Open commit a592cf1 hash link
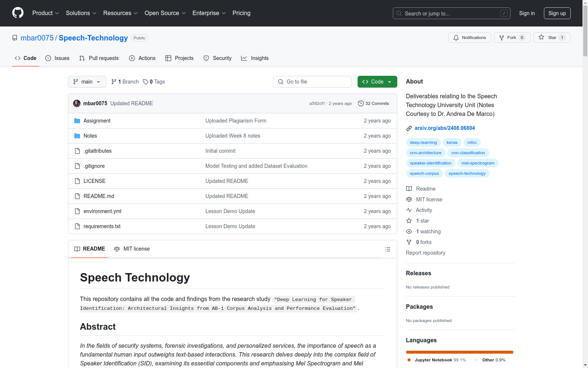Viewport: 588px width, 368px height. [x=317, y=103]
